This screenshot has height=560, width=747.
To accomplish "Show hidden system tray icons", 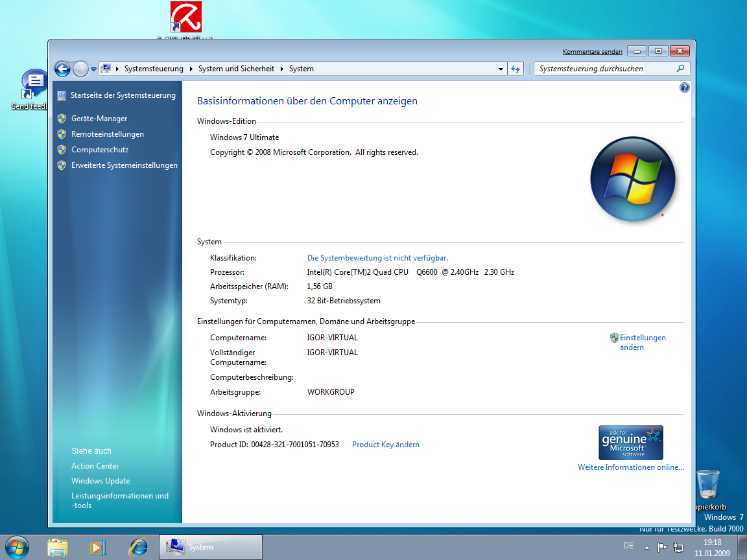I will coord(646,547).
